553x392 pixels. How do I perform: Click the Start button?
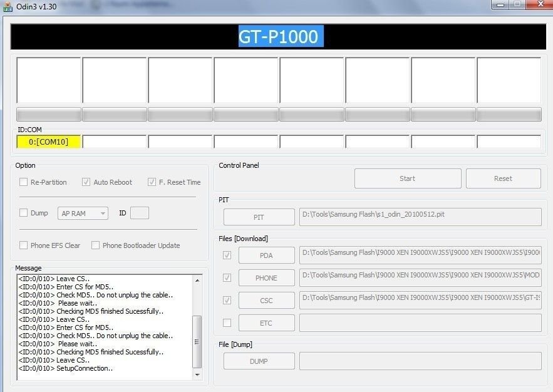(408, 178)
